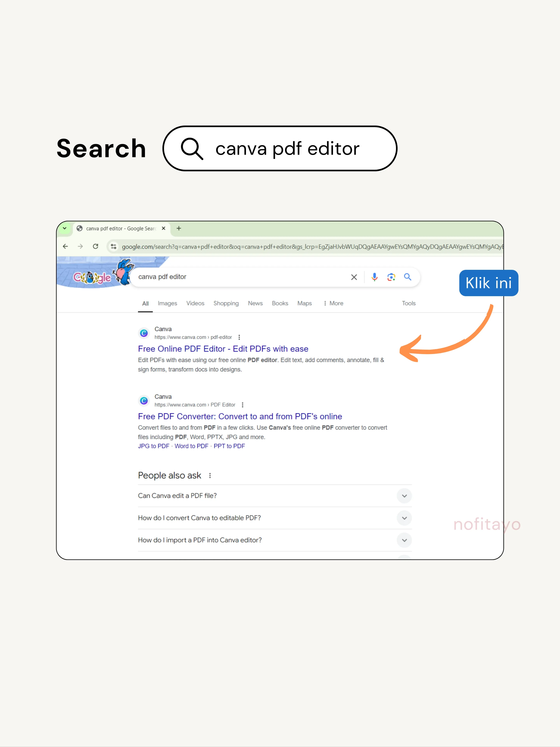The height and width of the screenshot is (747, 560).
Task: Open site information icon in address bar
Action: (114, 246)
